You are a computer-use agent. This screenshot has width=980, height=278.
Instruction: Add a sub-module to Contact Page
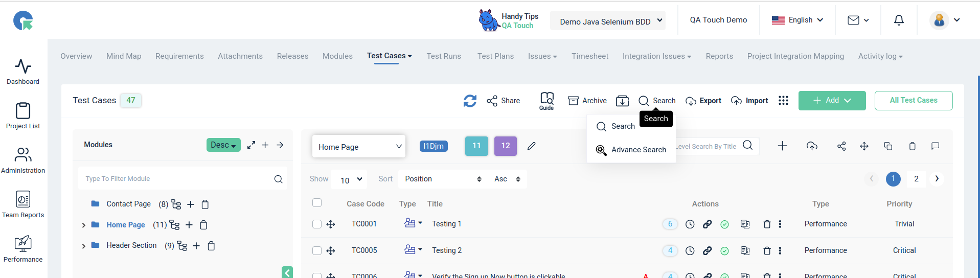pyautogui.click(x=191, y=204)
